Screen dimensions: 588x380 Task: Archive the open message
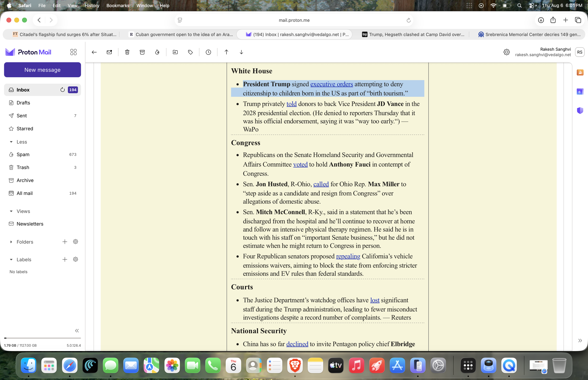(142, 52)
